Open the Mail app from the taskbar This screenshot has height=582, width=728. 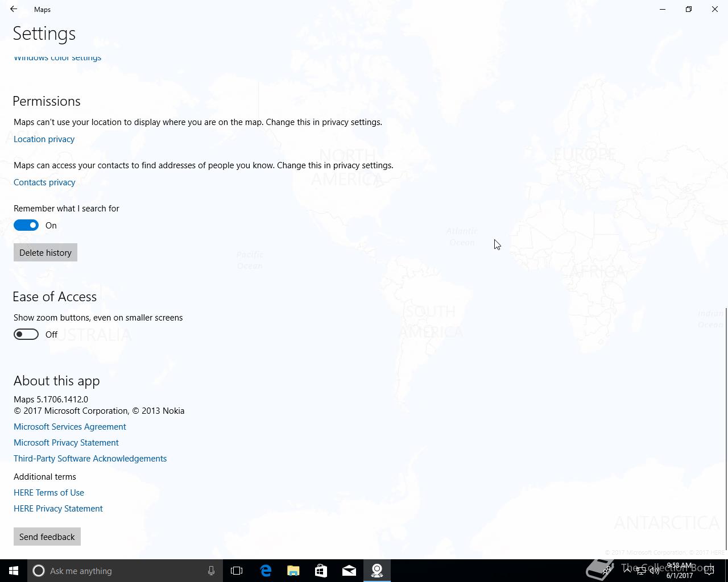coord(349,571)
